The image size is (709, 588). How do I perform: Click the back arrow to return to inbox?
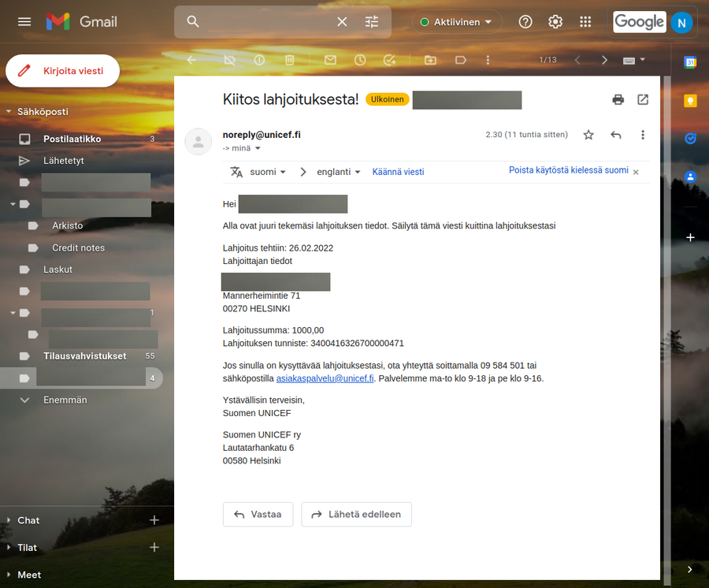[x=191, y=60]
